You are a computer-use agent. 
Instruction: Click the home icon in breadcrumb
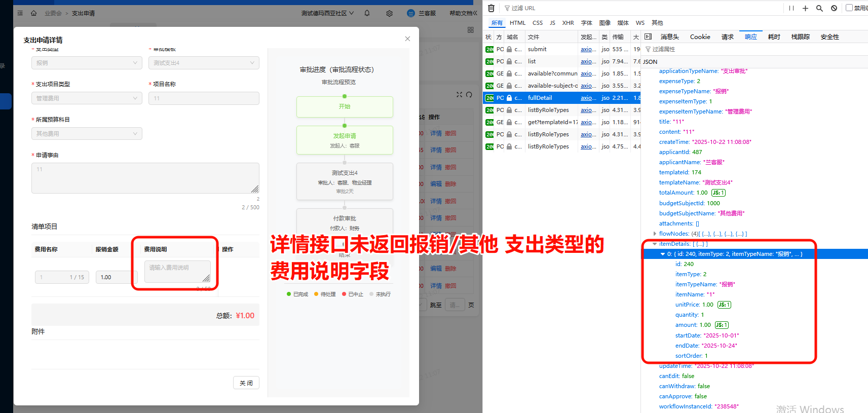[x=33, y=13]
